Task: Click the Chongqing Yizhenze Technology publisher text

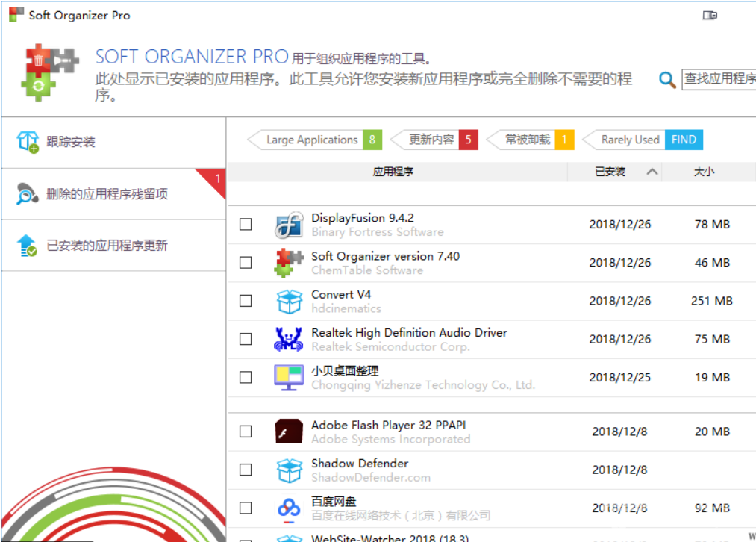Action: 423,385
